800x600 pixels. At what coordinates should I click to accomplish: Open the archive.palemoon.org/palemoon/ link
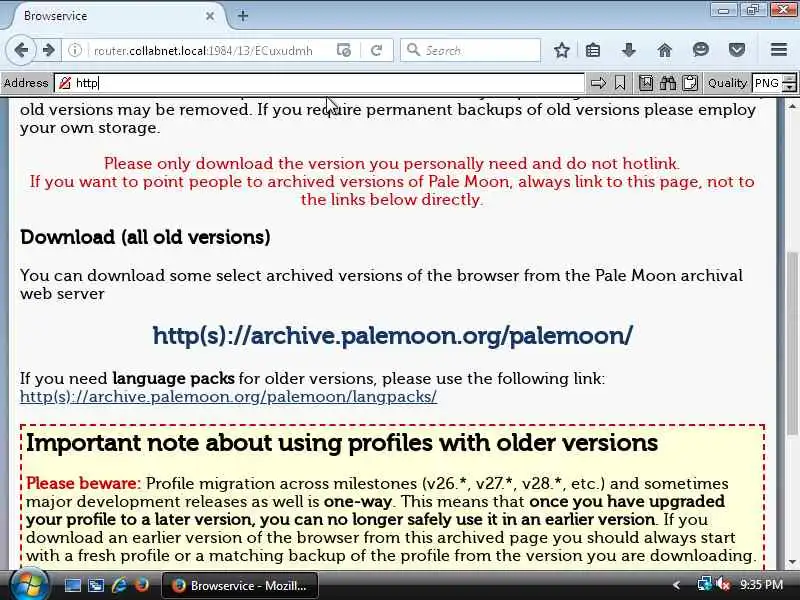pos(392,336)
